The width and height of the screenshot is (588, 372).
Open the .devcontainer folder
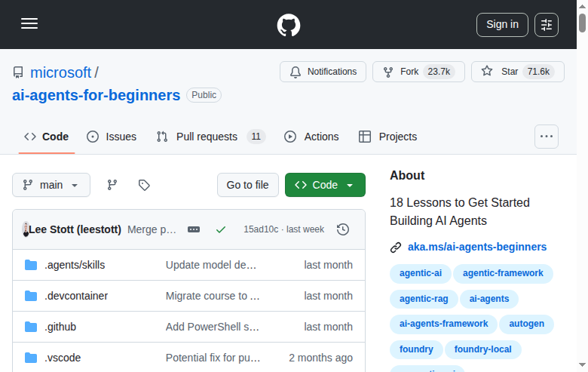(76, 296)
